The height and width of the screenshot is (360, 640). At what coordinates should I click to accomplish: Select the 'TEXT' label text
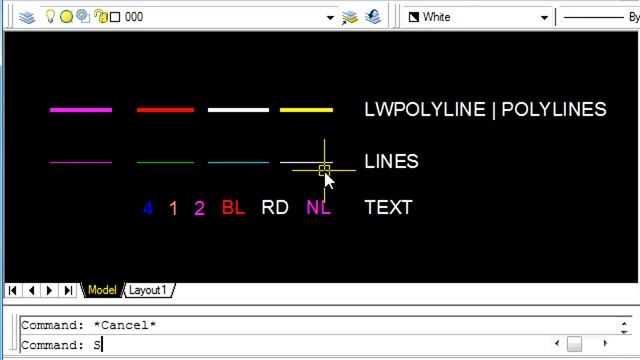click(388, 207)
